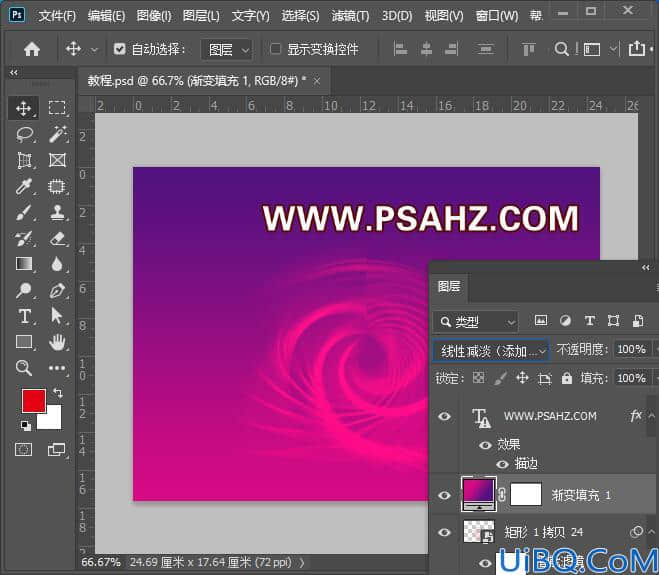Viewport: 659px width, 575px height.
Task: Select the Healing Brush patch tool
Action: pyautogui.click(x=57, y=186)
